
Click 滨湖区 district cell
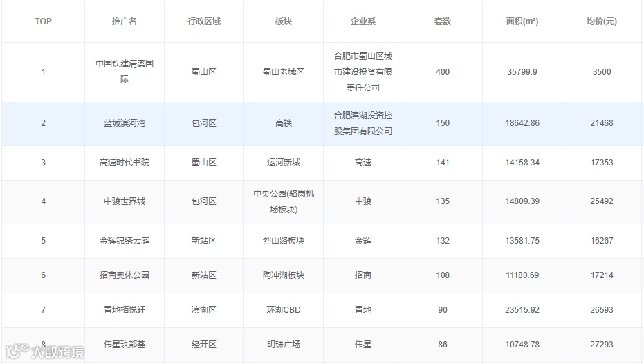click(204, 310)
